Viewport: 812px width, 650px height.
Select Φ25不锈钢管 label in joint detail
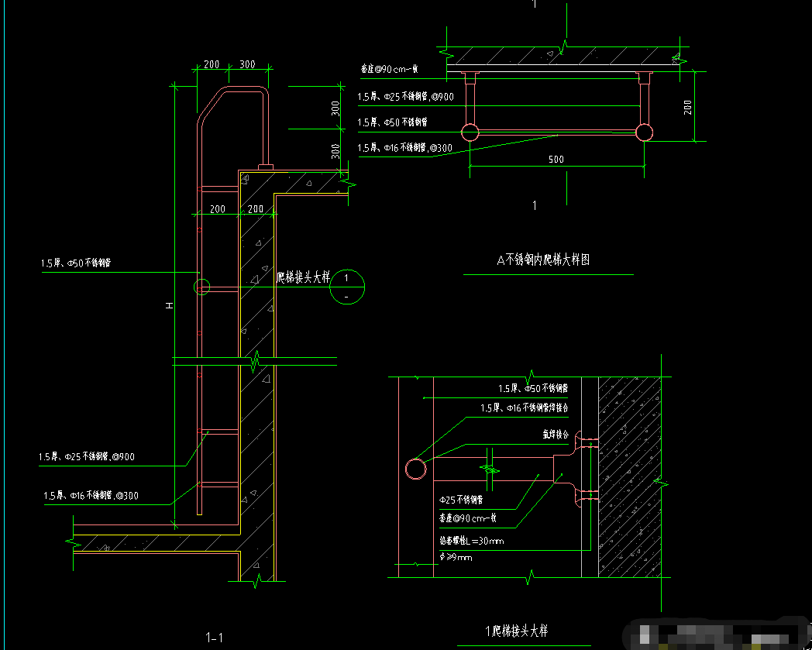pos(462,500)
